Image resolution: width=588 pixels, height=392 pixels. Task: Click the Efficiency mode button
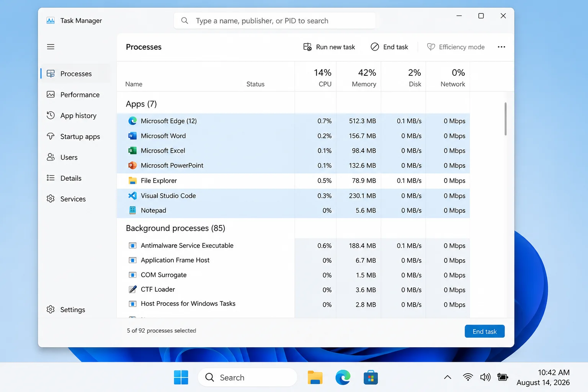pos(456,47)
